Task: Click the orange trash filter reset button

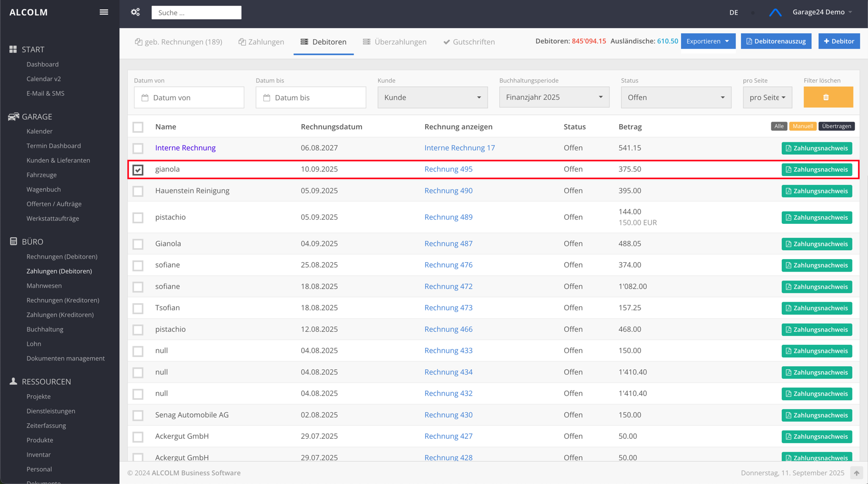Action: 828,97
